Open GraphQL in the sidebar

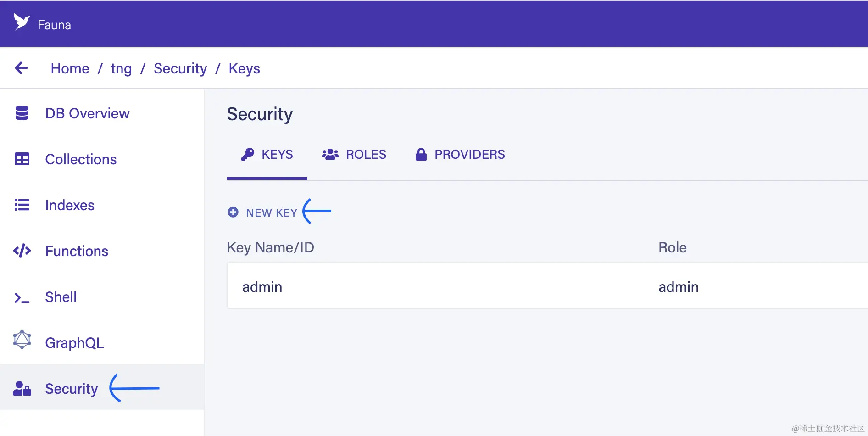pyautogui.click(x=74, y=343)
